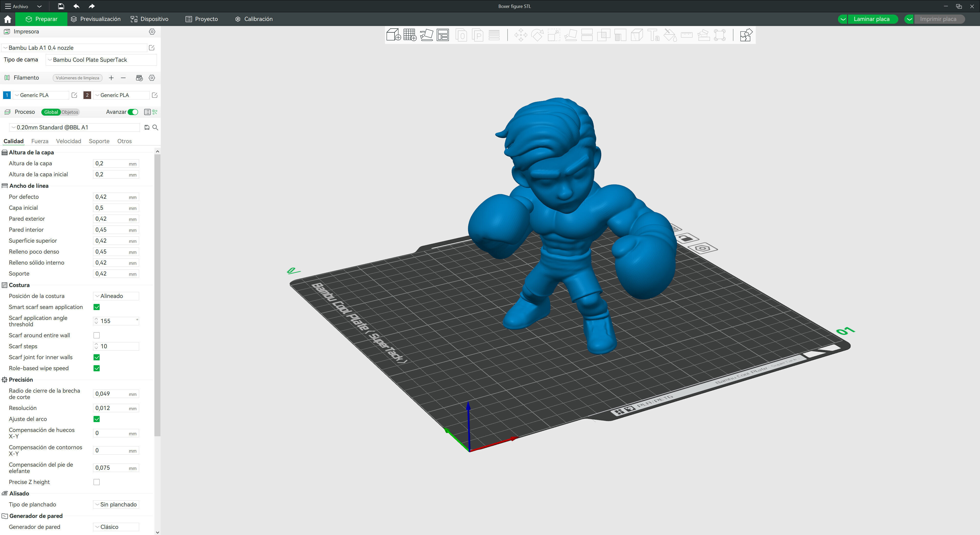980x535 pixels.
Task: Click the Cut tool icon
Action: coord(587,35)
